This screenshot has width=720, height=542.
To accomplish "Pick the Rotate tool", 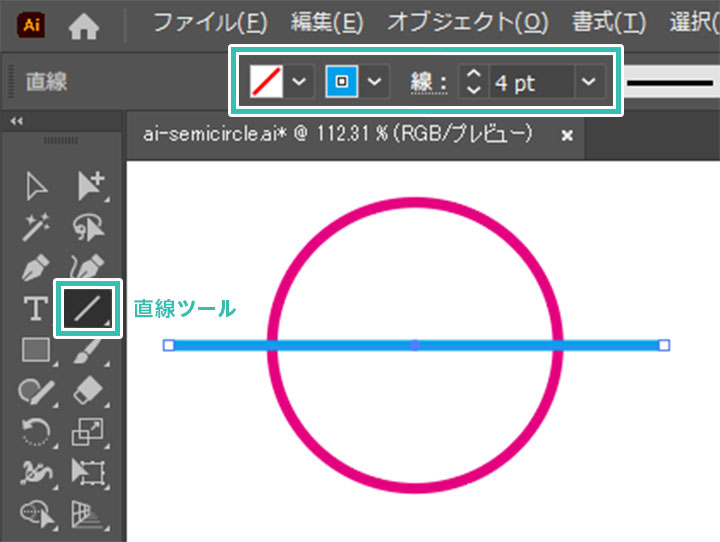I will pyautogui.click(x=37, y=431).
